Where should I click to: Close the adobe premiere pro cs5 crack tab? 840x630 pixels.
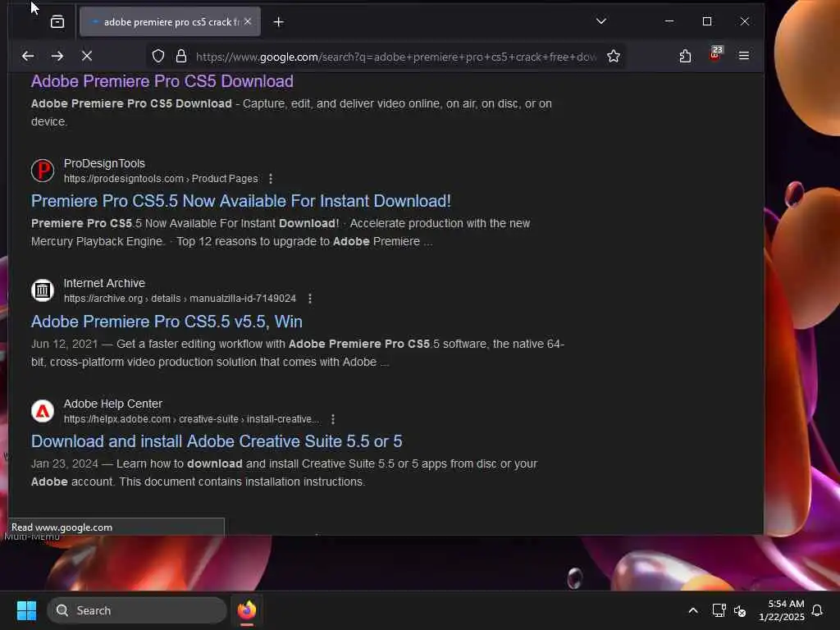pyautogui.click(x=248, y=22)
